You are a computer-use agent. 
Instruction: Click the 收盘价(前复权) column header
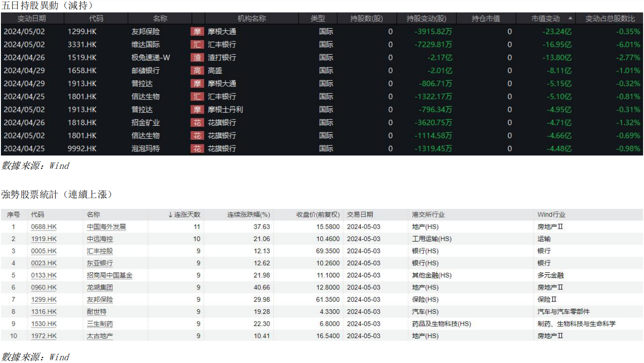[318, 215]
